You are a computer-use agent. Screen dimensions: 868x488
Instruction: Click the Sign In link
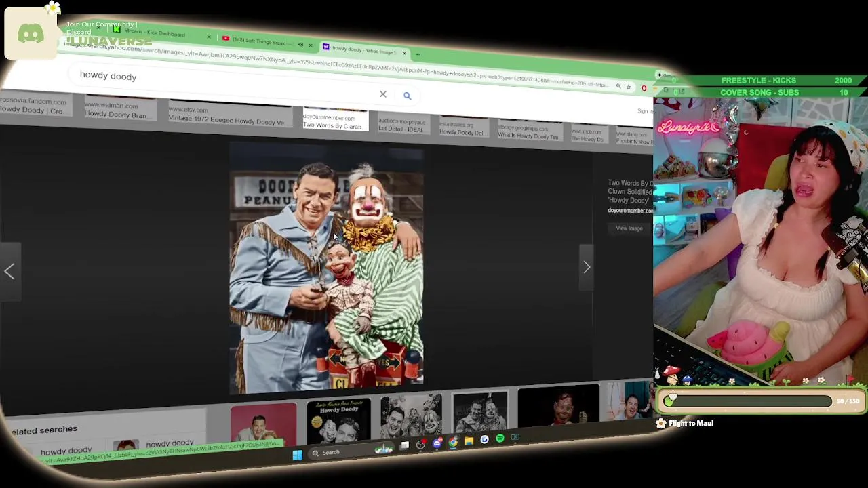[x=644, y=111]
